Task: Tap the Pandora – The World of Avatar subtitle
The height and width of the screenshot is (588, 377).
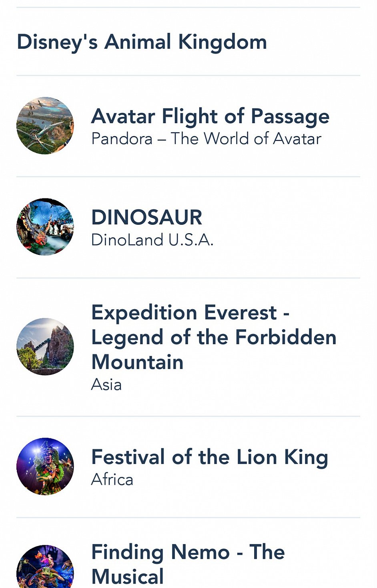Action: pos(206,139)
